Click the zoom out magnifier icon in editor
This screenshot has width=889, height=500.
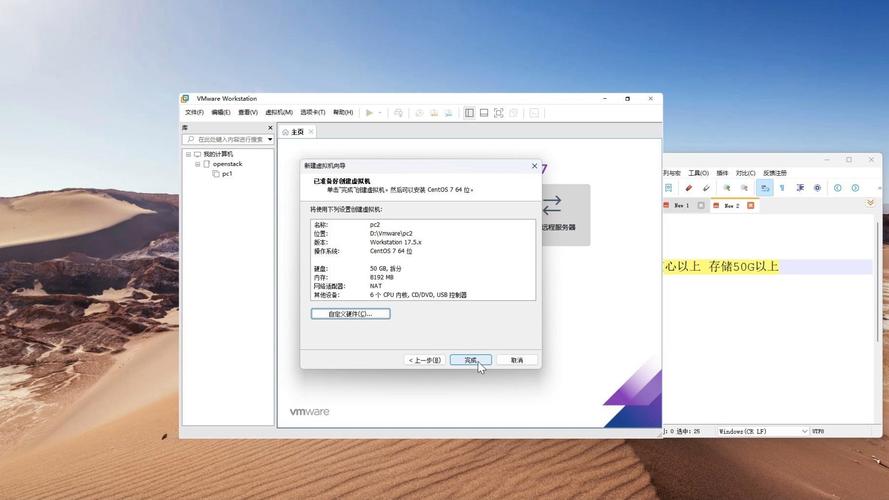pos(744,188)
